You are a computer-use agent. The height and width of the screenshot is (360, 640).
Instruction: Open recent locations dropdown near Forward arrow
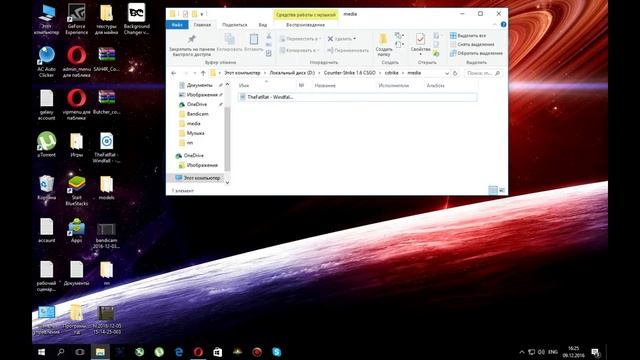tap(195, 73)
